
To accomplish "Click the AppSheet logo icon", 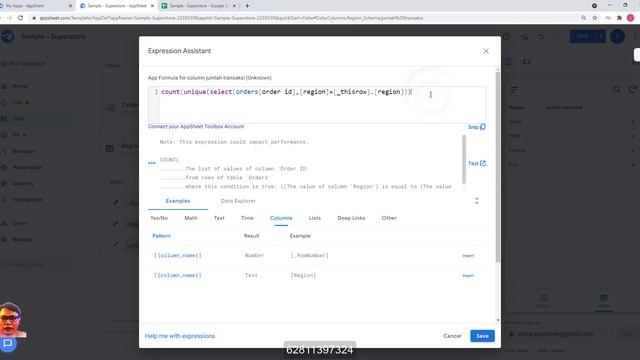I will click(7, 36).
